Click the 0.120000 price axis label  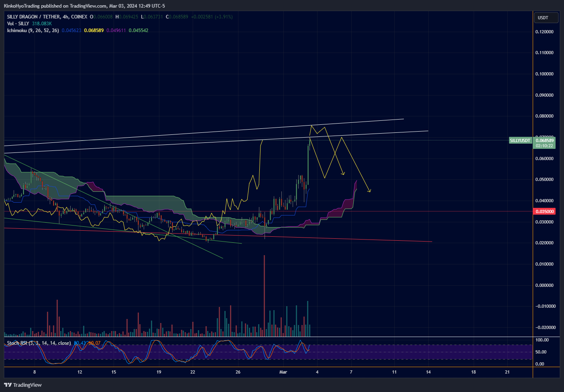pyautogui.click(x=544, y=32)
